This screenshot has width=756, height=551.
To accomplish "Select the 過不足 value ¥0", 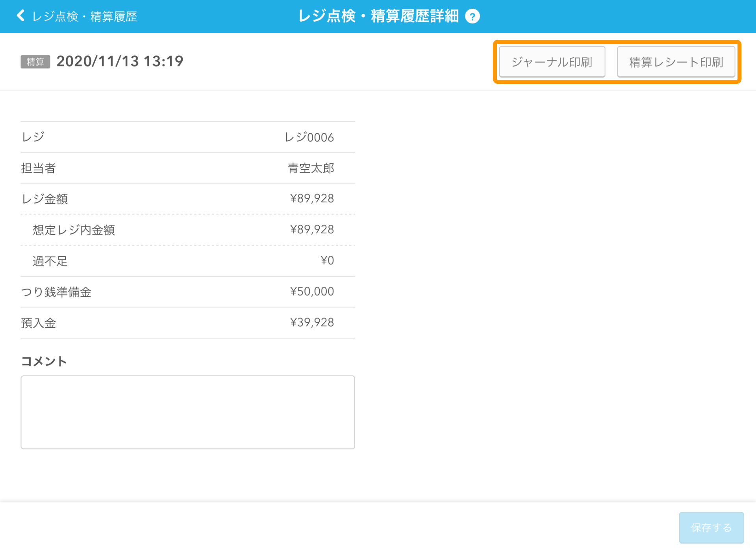I will coord(327,261).
